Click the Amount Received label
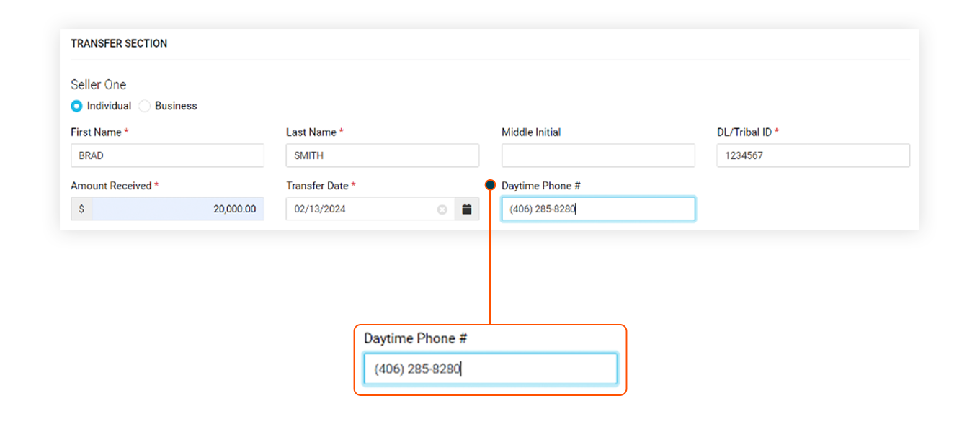 111,186
